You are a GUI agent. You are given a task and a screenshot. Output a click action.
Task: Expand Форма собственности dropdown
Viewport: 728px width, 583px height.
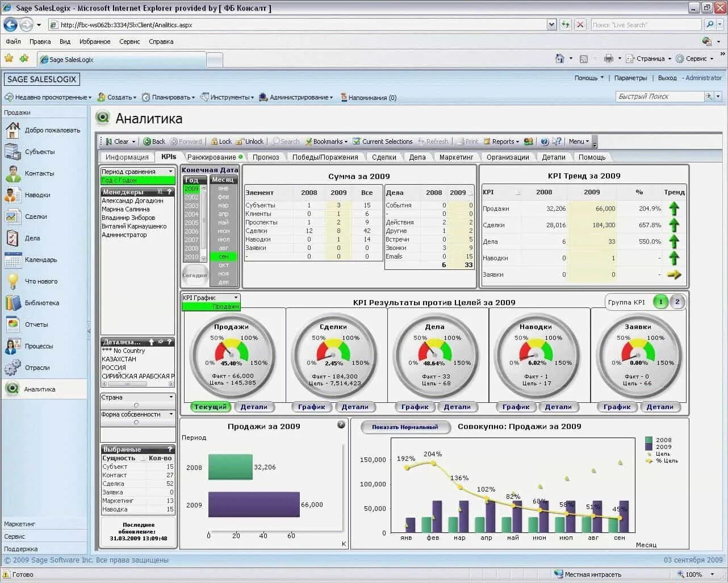pyautogui.click(x=138, y=415)
